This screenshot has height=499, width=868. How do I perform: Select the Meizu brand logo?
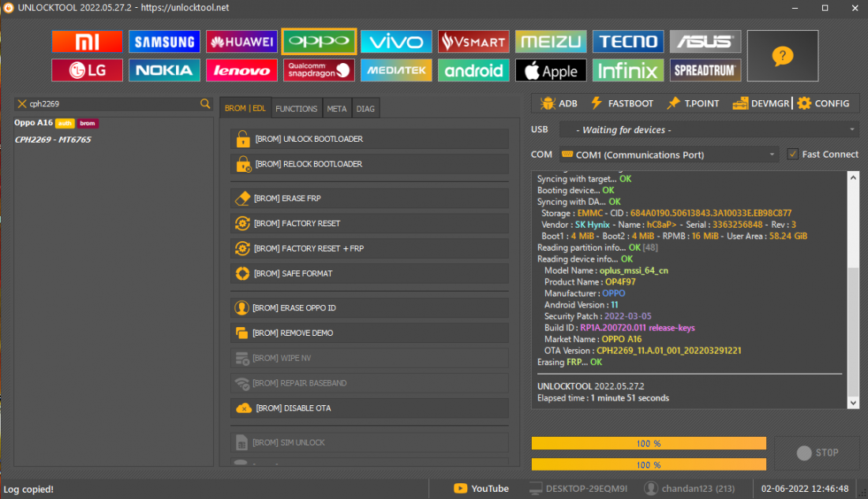pyautogui.click(x=551, y=42)
